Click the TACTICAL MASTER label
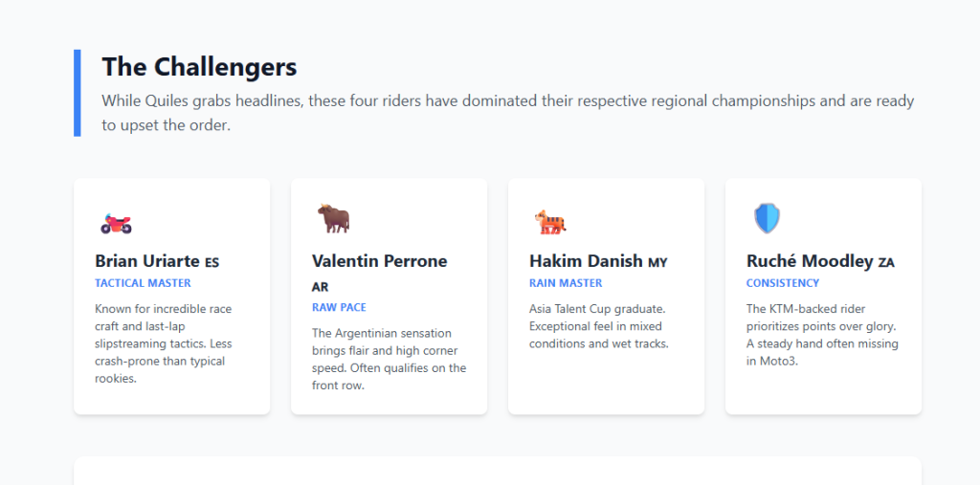980x485 pixels. (143, 283)
